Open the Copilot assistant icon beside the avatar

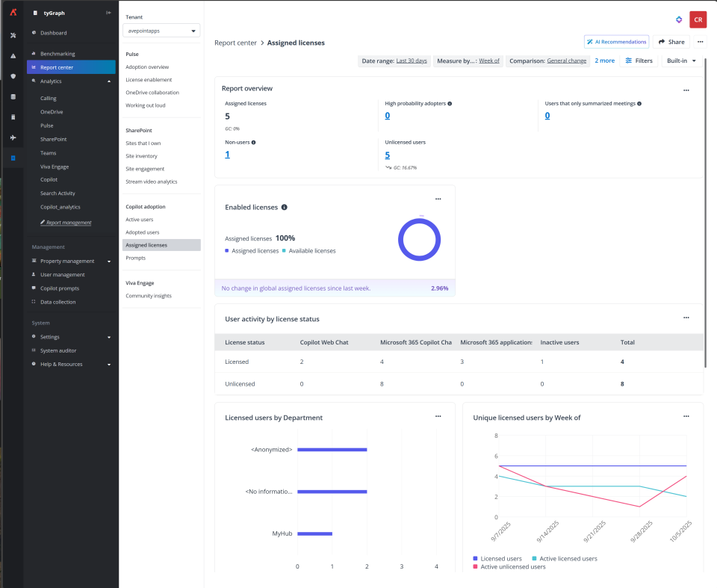(x=678, y=20)
